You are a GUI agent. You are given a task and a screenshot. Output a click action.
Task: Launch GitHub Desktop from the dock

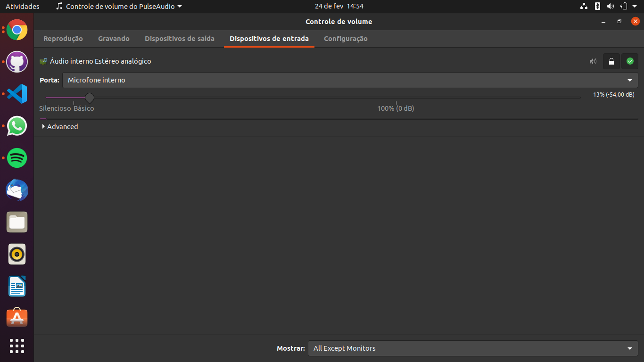coord(17,62)
